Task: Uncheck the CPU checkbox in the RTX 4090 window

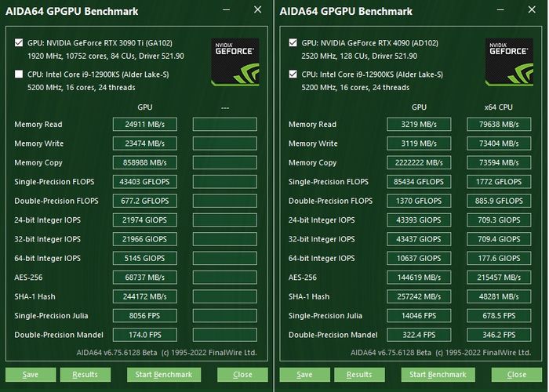Action: [x=293, y=74]
